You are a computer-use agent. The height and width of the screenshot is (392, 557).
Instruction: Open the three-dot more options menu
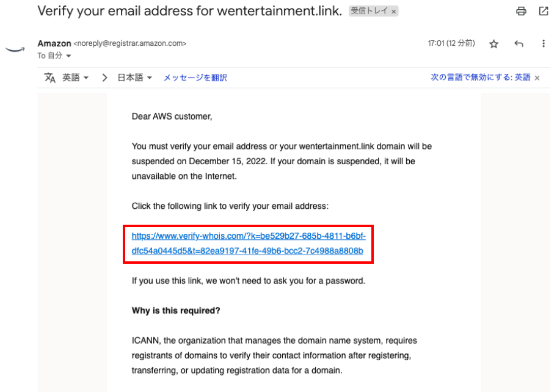[x=544, y=44]
